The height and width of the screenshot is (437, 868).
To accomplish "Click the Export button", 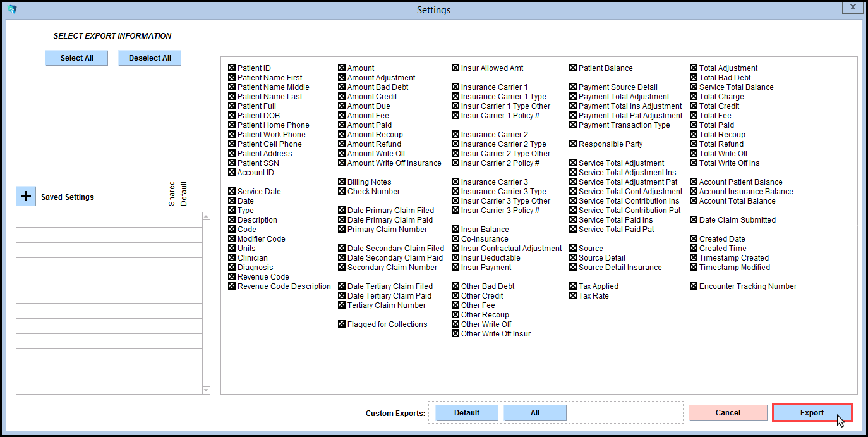I will click(x=812, y=413).
